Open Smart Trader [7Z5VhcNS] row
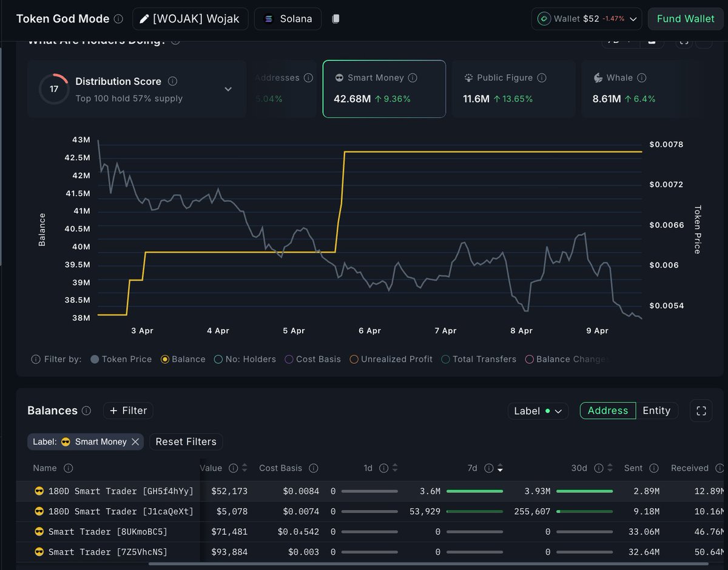The height and width of the screenshot is (570, 728). click(370, 552)
